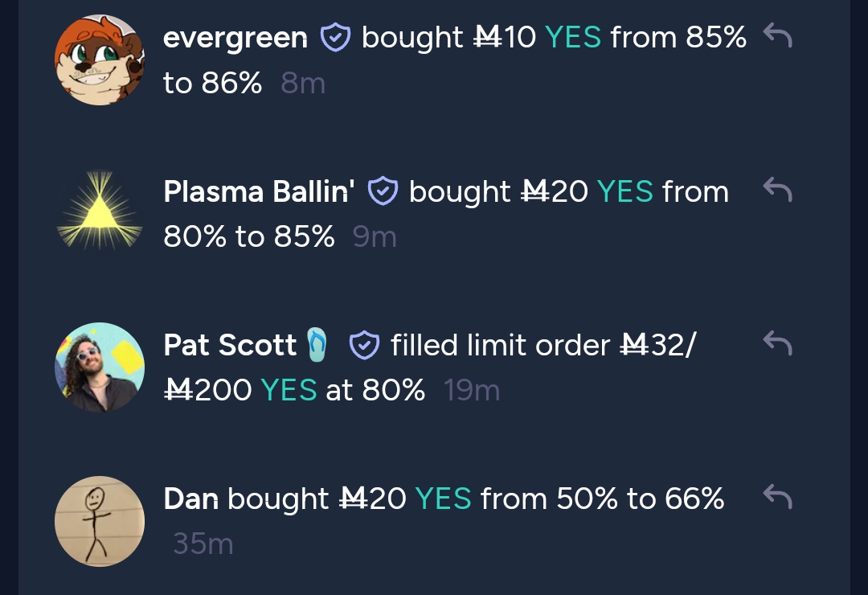Click the 9m timestamp on Plasma's bet
The width and height of the screenshot is (868, 595).
click(x=375, y=237)
